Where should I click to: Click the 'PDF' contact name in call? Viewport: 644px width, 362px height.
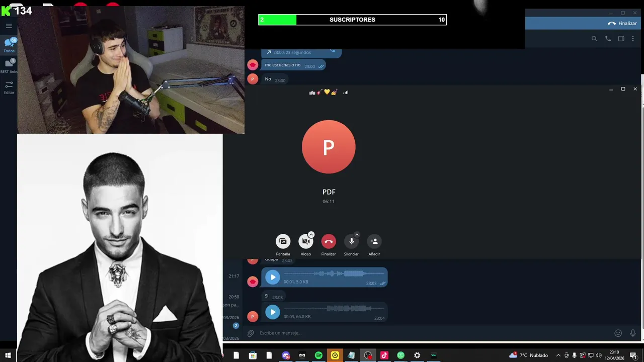coord(329,192)
